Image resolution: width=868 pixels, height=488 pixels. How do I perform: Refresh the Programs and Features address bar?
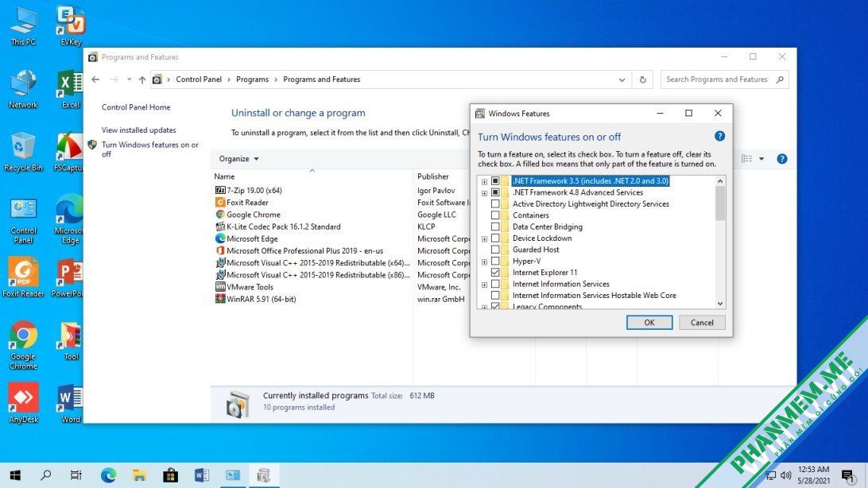pyautogui.click(x=643, y=79)
